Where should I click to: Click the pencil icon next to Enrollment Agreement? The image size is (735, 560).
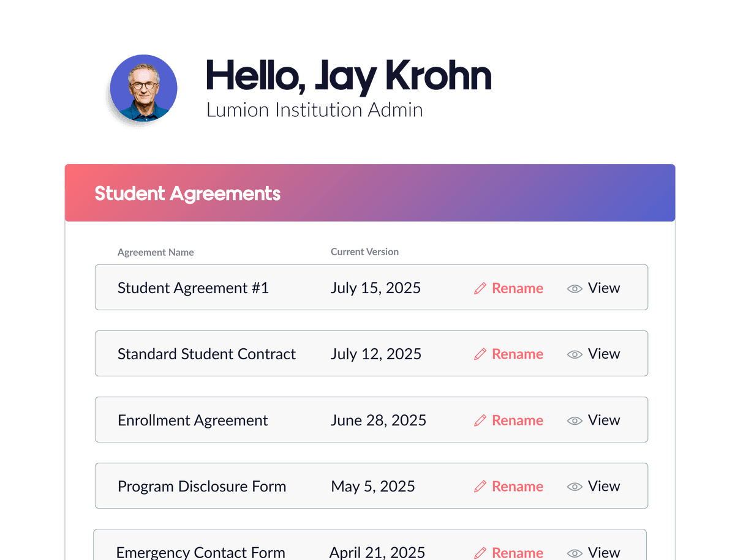(481, 420)
